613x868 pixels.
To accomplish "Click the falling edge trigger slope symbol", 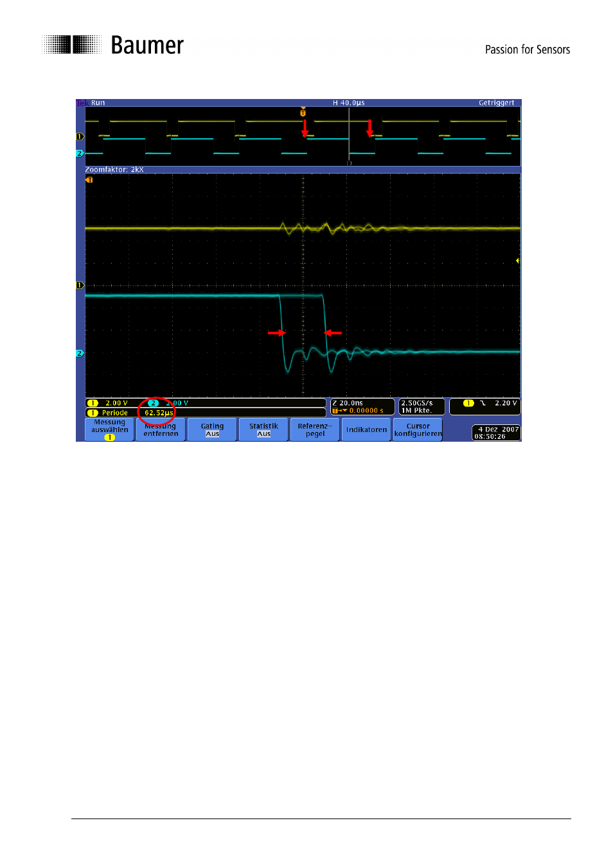I will (x=483, y=403).
